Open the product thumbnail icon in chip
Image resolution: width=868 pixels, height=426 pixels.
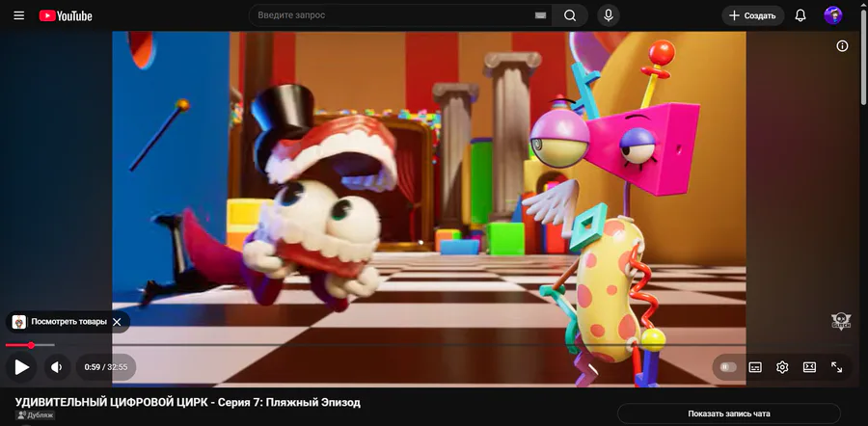(19, 322)
